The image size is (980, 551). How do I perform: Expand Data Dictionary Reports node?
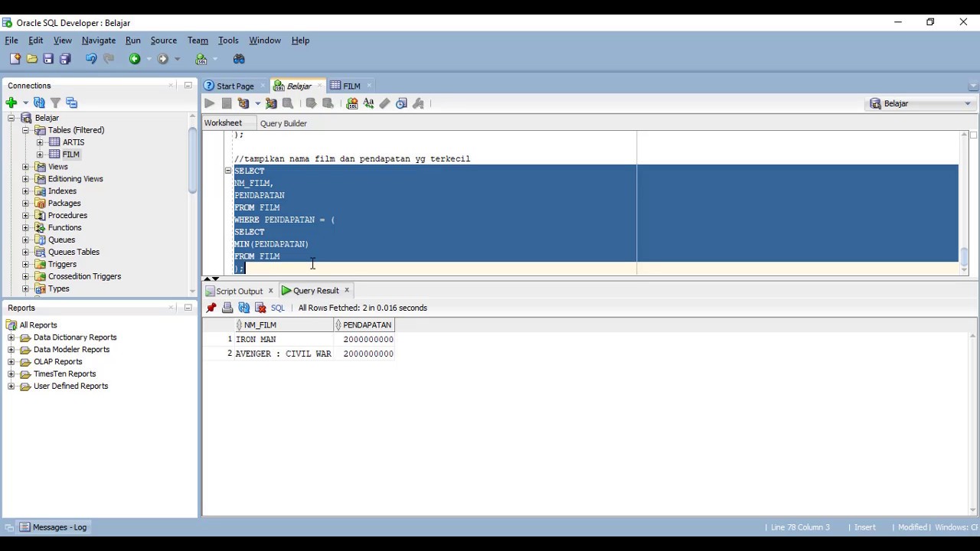(11, 337)
